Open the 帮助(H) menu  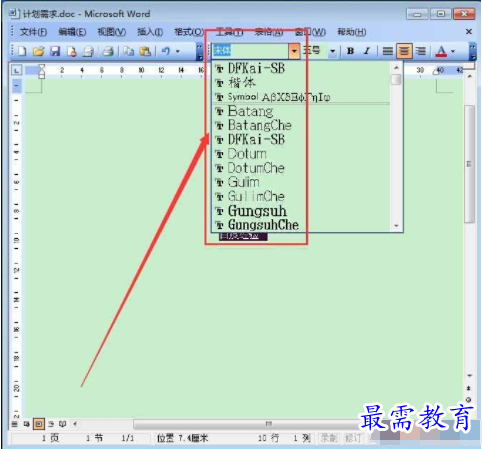[352, 32]
